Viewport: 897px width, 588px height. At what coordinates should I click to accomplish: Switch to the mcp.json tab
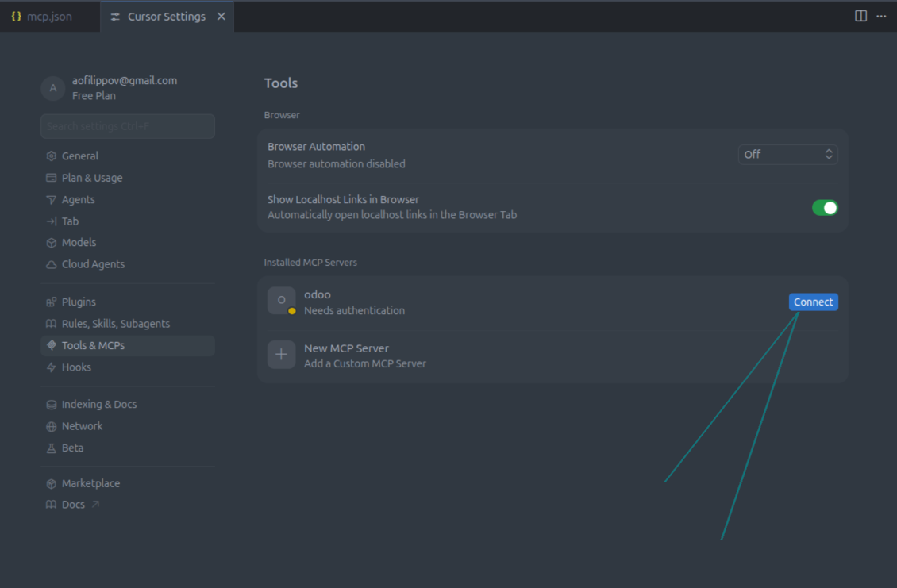coord(48,15)
